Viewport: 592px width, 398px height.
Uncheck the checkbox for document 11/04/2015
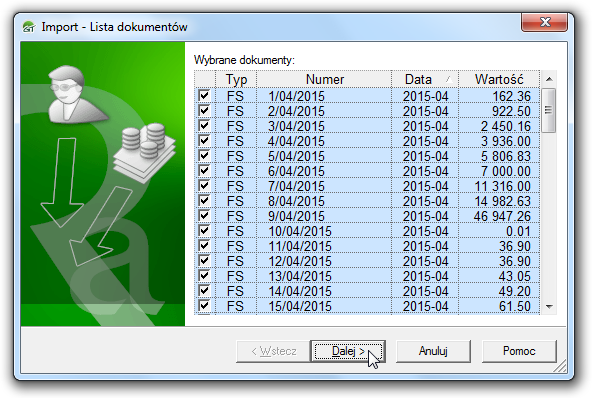[204, 245]
